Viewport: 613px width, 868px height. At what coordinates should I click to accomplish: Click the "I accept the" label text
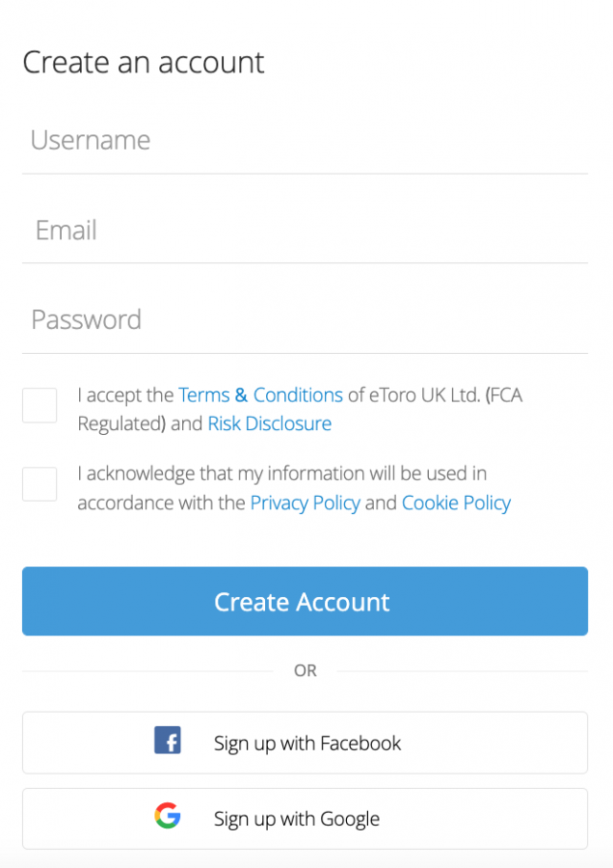tap(125, 395)
